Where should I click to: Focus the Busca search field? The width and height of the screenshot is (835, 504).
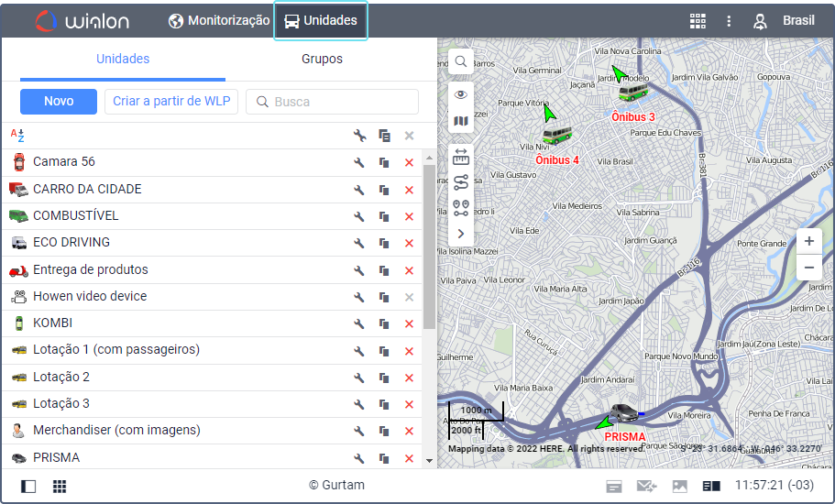333,102
